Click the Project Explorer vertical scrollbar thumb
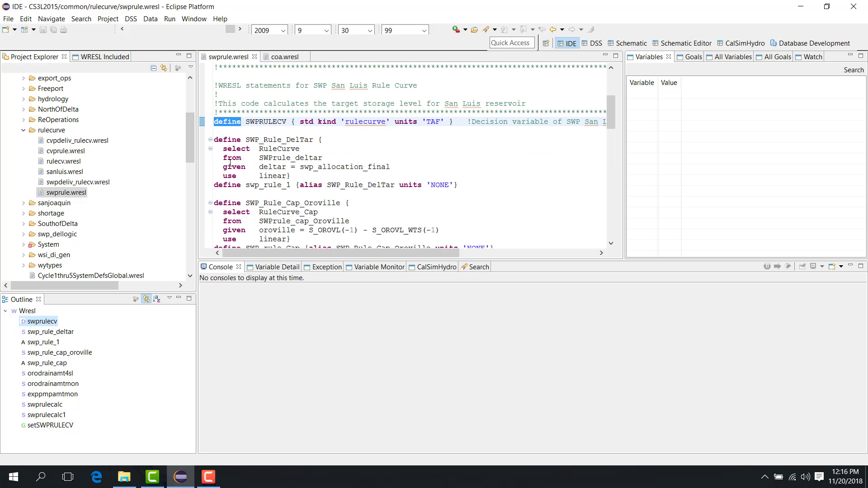 pos(190,137)
